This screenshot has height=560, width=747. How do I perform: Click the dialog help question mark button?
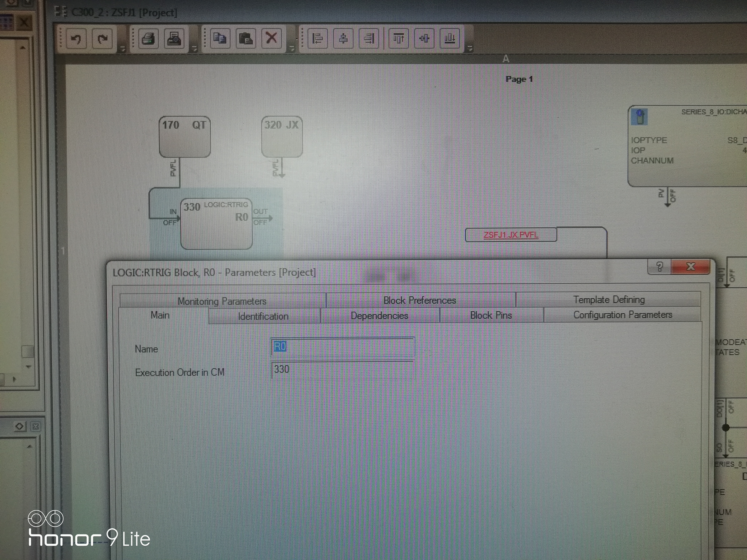click(x=660, y=267)
